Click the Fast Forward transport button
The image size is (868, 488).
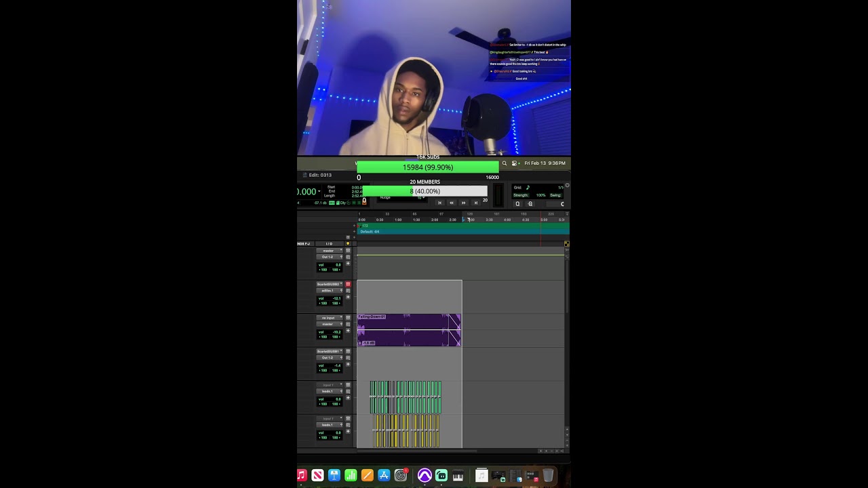464,203
